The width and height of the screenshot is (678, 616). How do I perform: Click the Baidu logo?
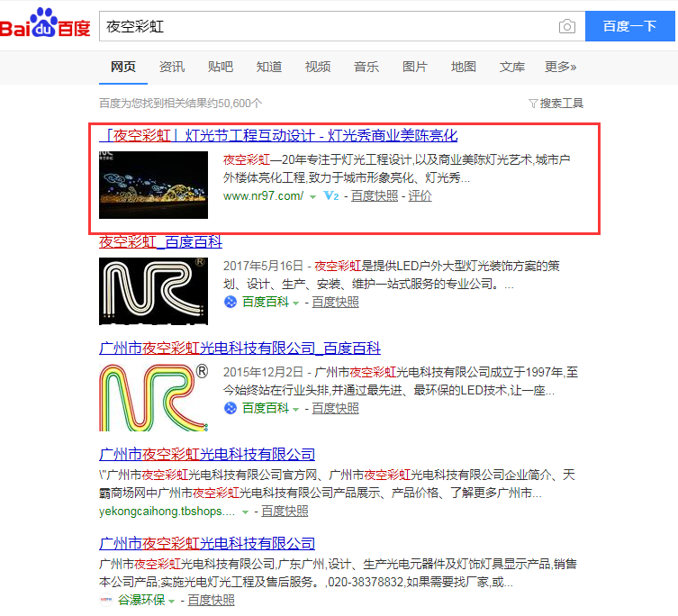coord(45,23)
